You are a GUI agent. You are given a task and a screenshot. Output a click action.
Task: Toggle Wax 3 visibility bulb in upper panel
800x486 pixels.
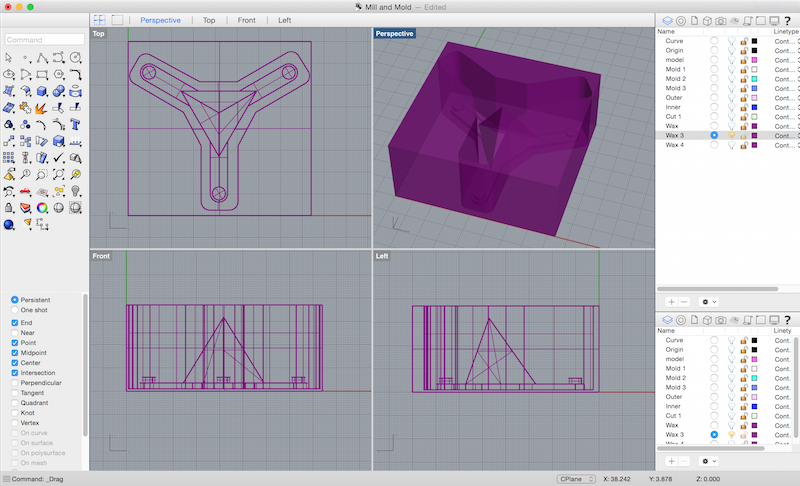pyautogui.click(x=732, y=136)
